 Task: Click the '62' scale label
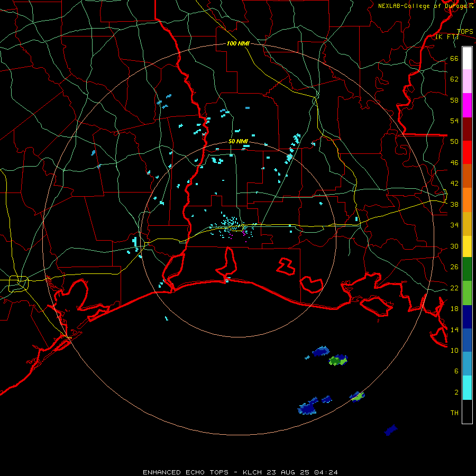[x=454, y=79]
